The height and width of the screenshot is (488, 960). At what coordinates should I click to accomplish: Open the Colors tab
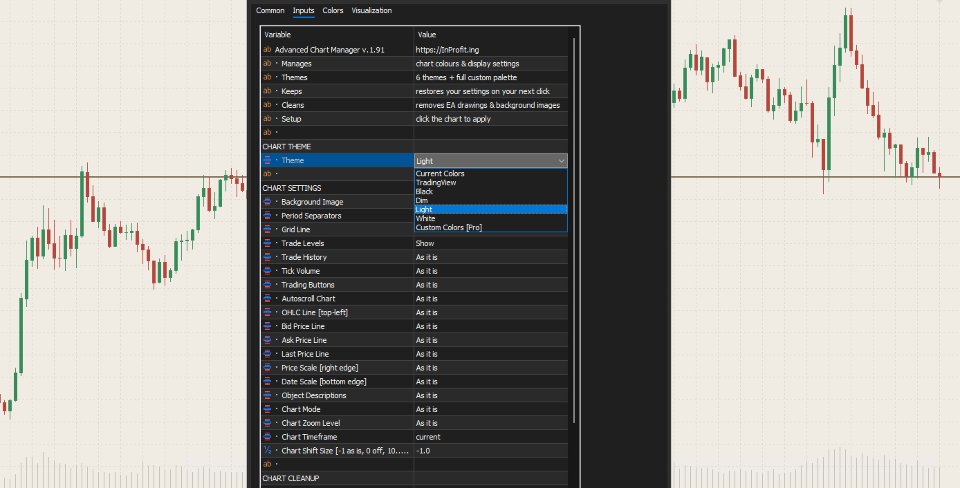(x=332, y=10)
